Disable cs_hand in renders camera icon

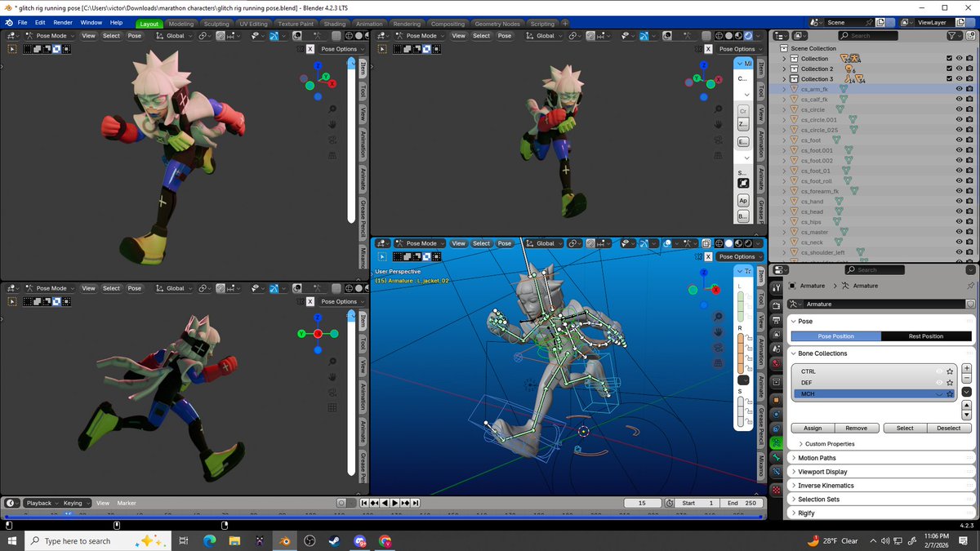969,201
